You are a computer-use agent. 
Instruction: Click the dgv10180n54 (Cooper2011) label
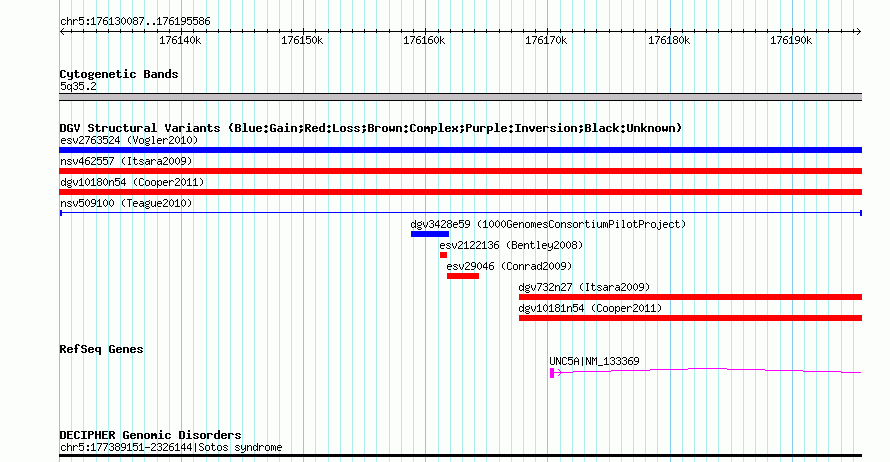point(132,182)
